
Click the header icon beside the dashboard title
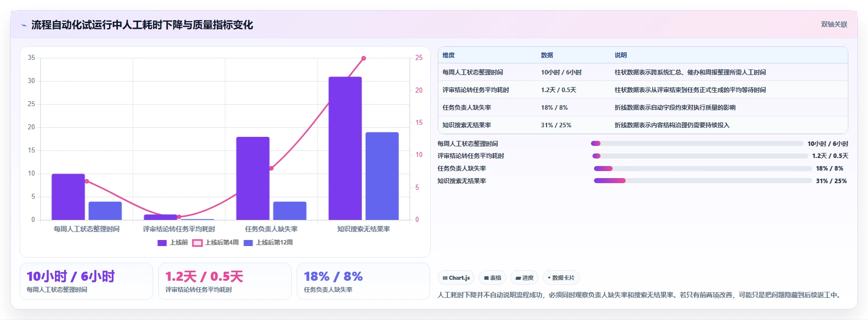pos(24,25)
